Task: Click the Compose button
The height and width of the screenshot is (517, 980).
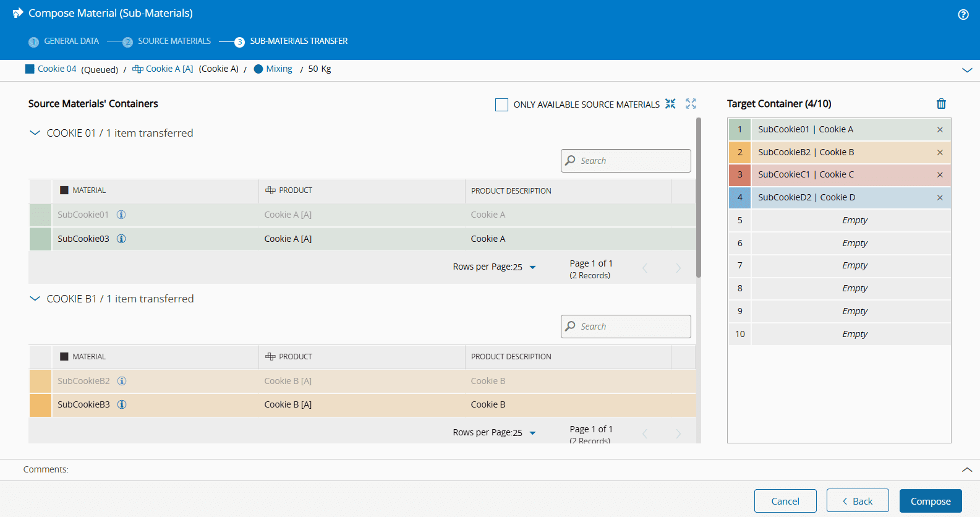Action: (930, 501)
